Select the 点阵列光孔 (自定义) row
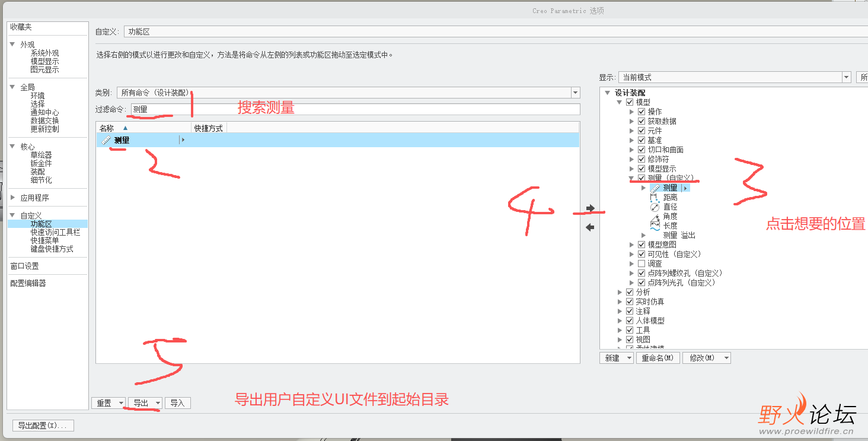 [681, 283]
